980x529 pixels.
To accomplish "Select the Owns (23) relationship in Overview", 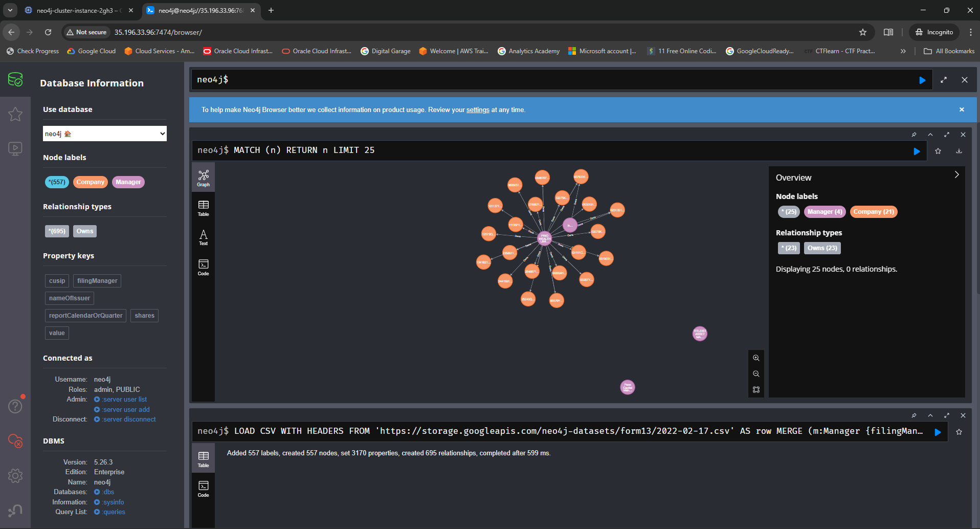I will [822, 248].
